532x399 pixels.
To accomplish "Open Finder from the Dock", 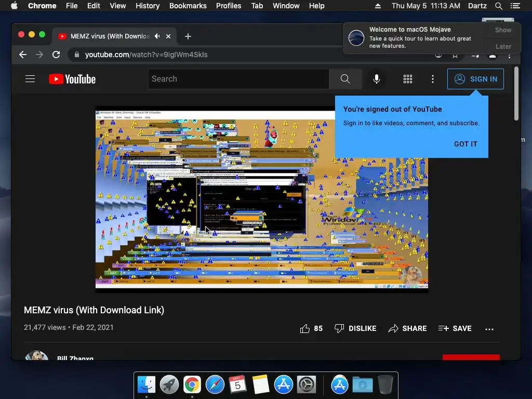I will (x=146, y=385).
